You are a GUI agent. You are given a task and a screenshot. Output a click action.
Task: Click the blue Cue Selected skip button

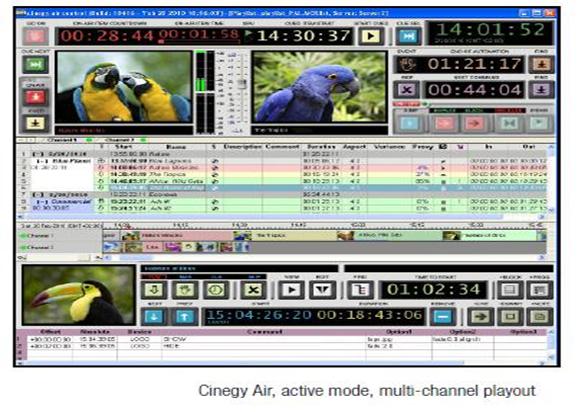tap(408, 36)
